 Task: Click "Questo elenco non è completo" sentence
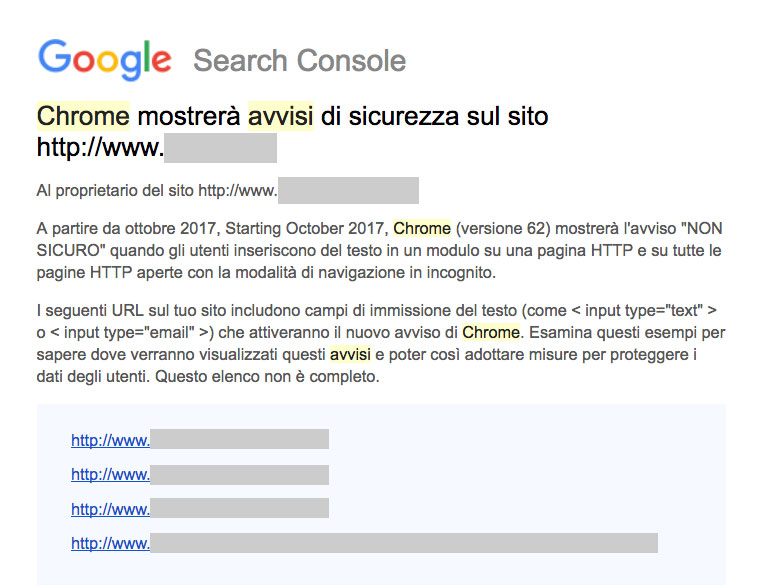(267, 377)
